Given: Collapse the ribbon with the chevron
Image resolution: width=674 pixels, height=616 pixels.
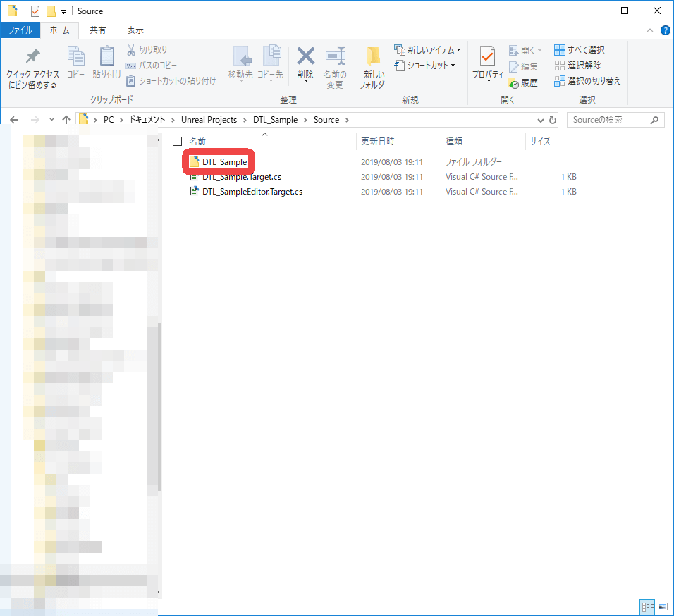Looking at the screenshot, I should (650, 30).
